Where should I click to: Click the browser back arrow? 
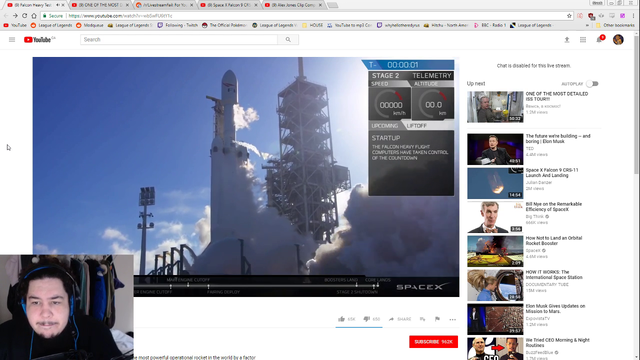click(x=6, y=16)
